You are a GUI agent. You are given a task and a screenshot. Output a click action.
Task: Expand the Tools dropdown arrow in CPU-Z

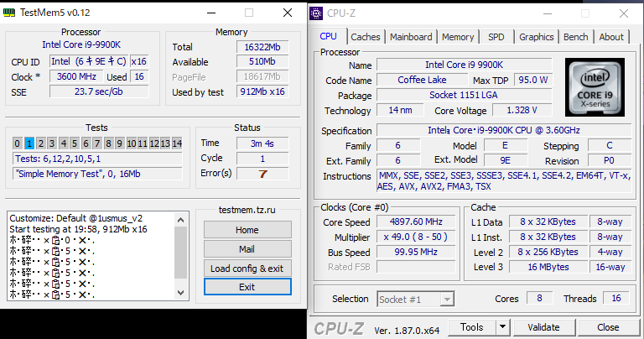502,327
